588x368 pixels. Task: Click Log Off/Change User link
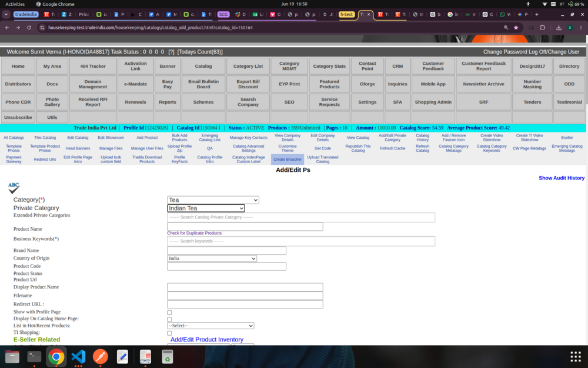[x=553, y=52]
